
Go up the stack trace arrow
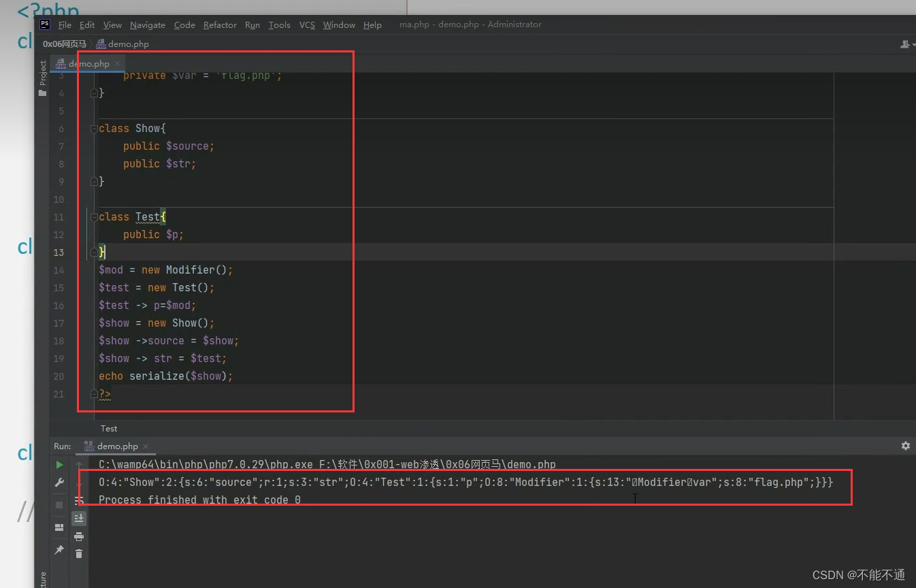pyautogui.click(x=79, y=465)
